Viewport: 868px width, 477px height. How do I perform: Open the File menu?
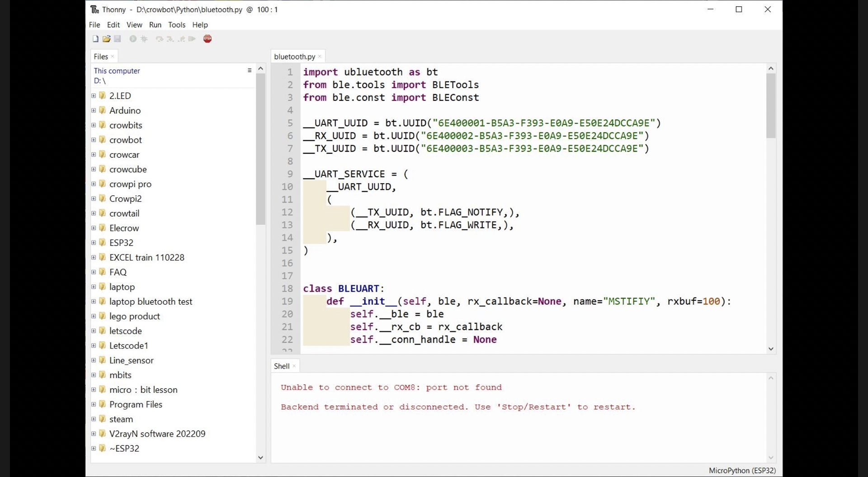pyautogui.click(x=94, y=25)
